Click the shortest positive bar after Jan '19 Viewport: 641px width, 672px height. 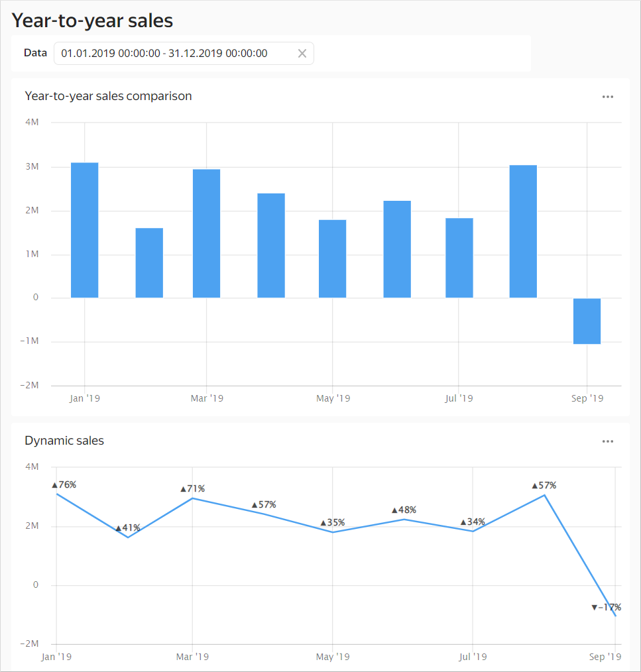149,262
